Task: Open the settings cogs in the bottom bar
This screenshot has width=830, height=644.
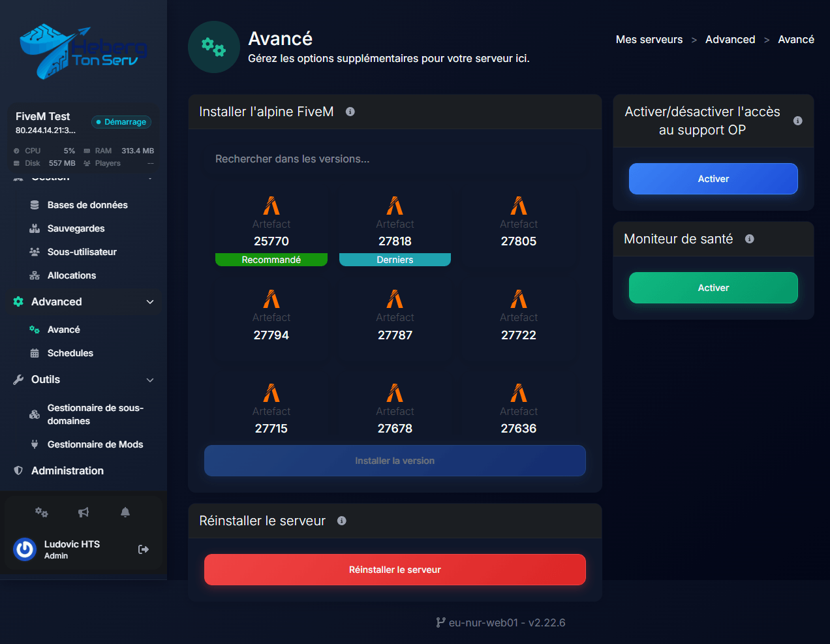Action: [x=42, y=512]
